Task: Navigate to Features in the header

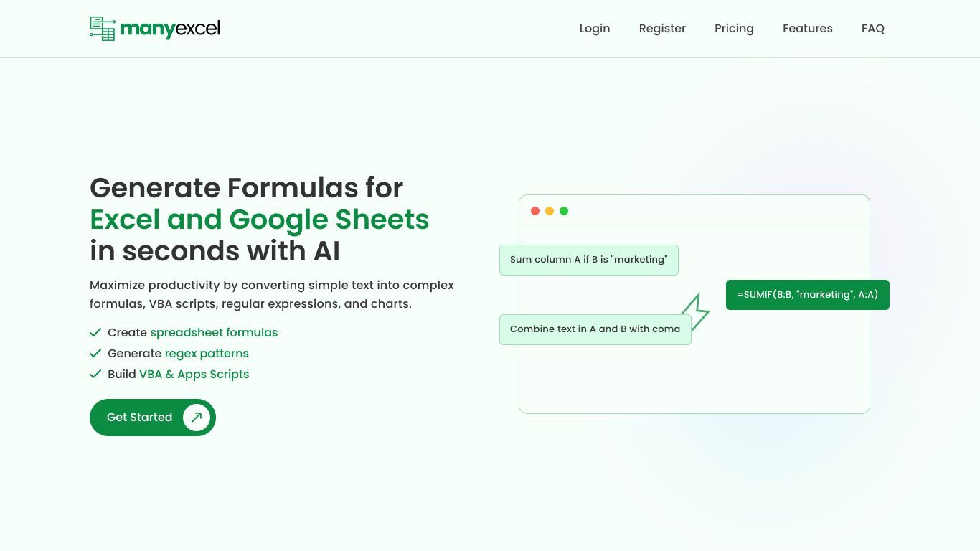Action: tap(808, 29)
